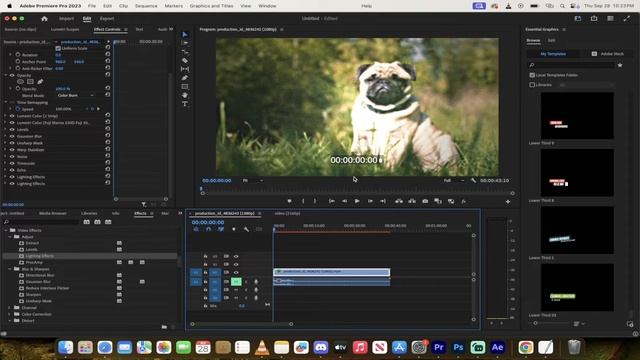Image resolution: width=640 pixels, height=360 pixels.
Task: Add a marker in Program monitor
Action: 289,201
